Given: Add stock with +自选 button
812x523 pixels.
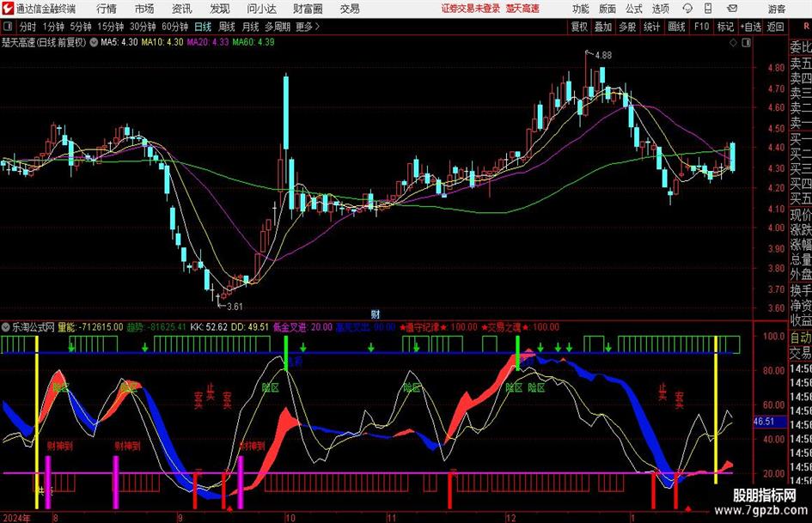Looking at the screenshot, I should 751,27.
